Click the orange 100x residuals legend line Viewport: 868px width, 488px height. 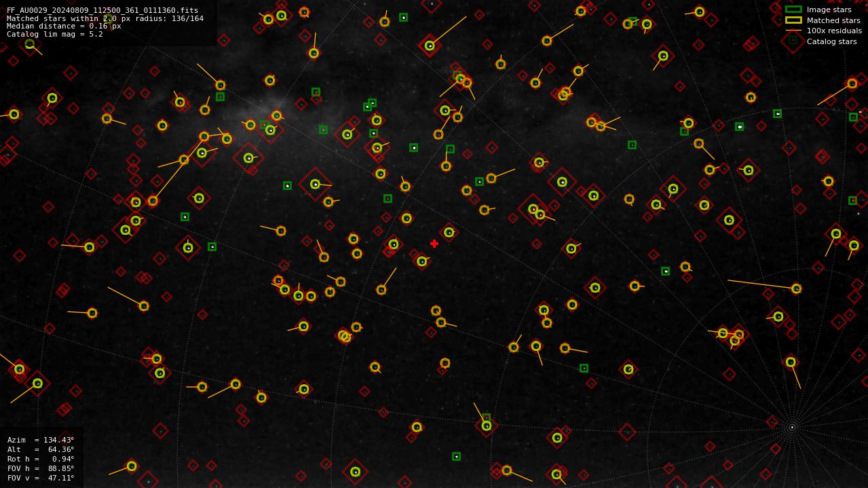click(793, 31)
